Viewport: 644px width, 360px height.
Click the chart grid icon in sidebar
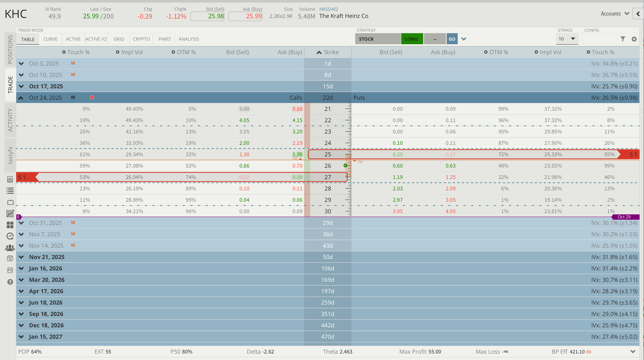pos(10,213)
